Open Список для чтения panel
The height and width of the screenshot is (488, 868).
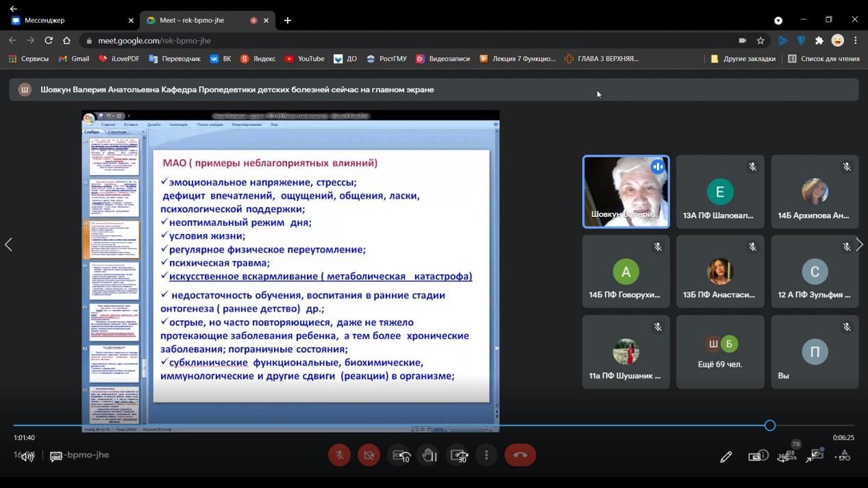[x=824, y=59]
